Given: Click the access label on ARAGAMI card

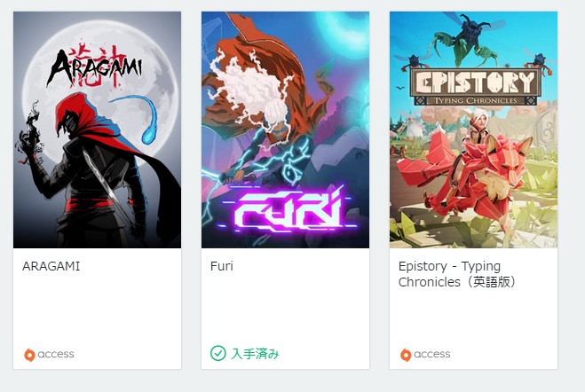Looking at the screenshot, I should click(x=56, y=354).
